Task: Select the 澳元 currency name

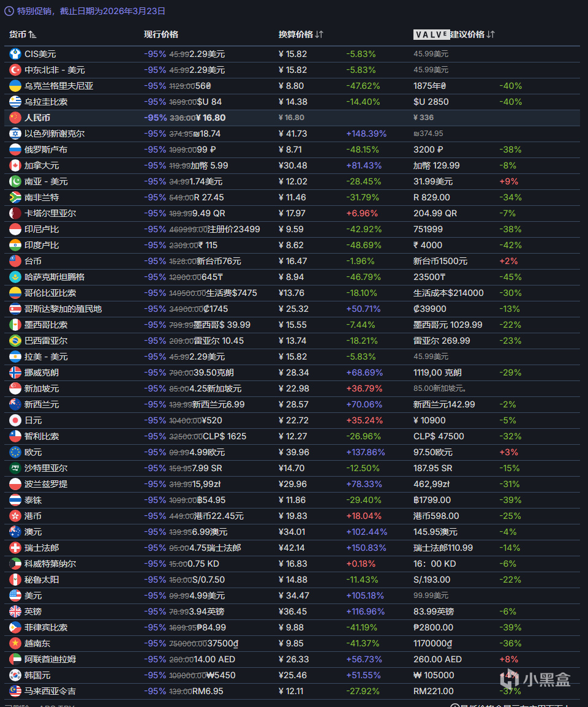Action: pos(33,532)
